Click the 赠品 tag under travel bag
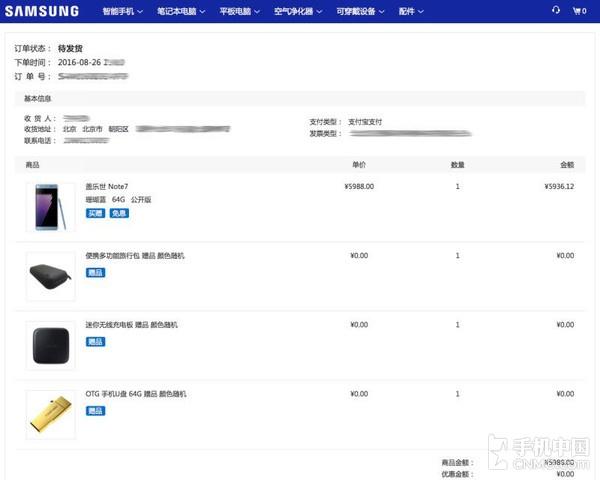Viewport: 600px width, 480px height. [x=95, y=273]
